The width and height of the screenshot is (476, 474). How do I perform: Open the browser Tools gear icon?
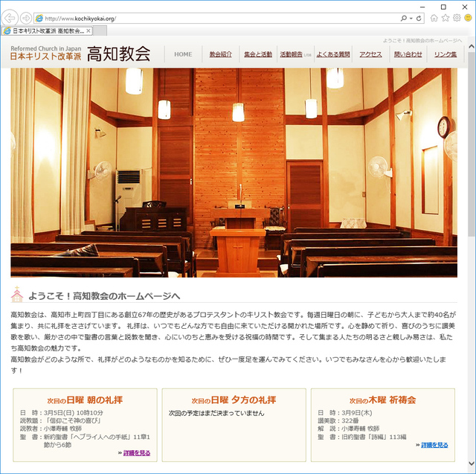[456, 17]
